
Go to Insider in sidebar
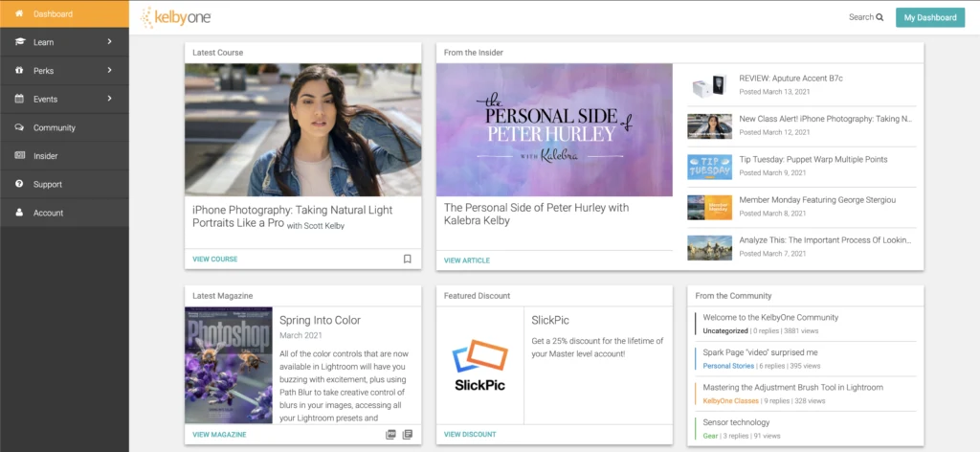tap(64, 156)
